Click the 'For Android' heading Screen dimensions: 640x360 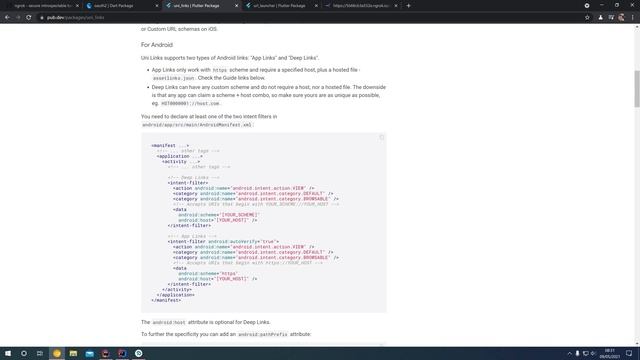click(157, 45)
